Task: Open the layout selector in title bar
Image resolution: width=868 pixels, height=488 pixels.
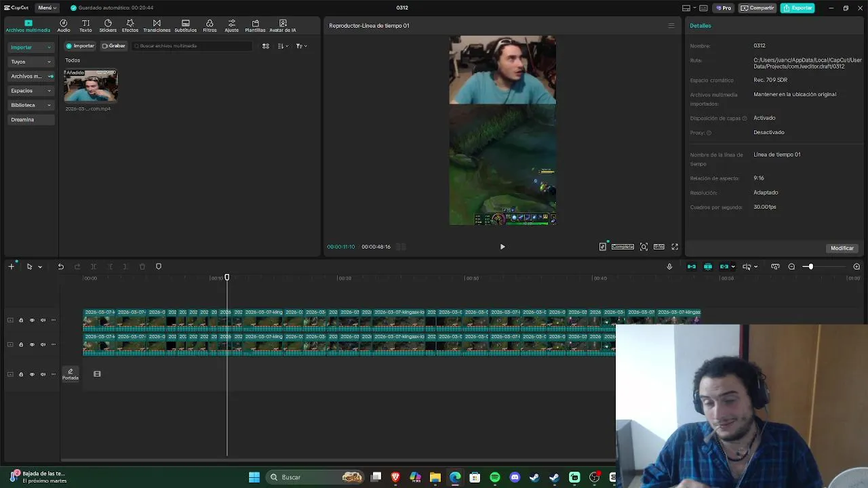Action: (690, 8)
